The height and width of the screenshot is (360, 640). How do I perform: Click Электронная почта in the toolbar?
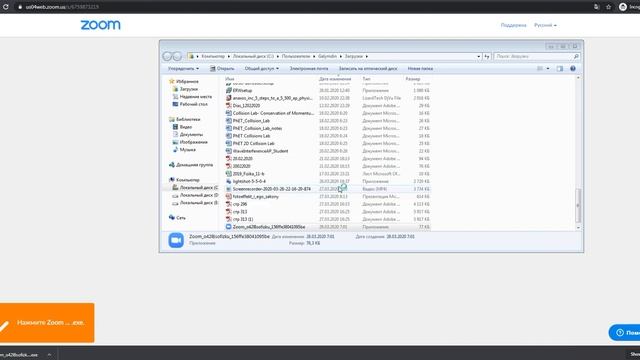[309, 69]
